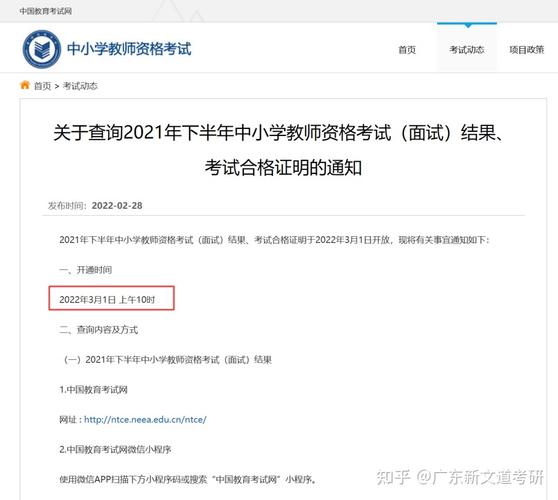
Task: Click the 考试动态 breadcrumb link
Action: pyautogui.click(x=80, y=86)
